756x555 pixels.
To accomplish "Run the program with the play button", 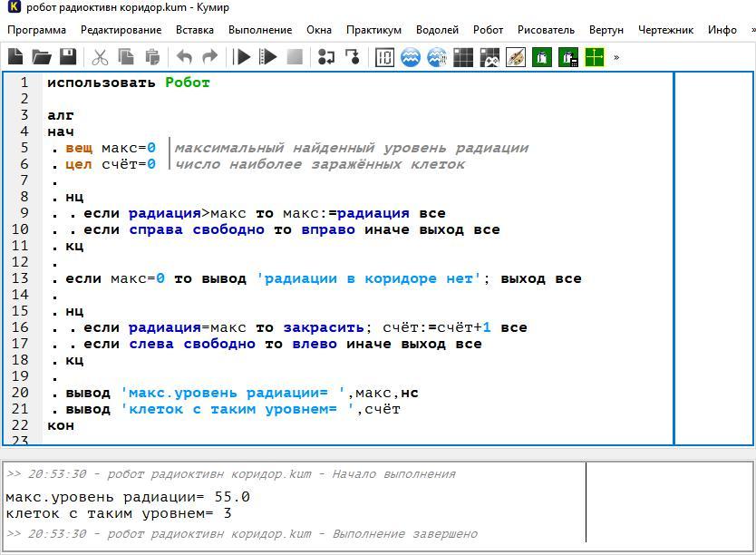I will (x=242, y=57).
